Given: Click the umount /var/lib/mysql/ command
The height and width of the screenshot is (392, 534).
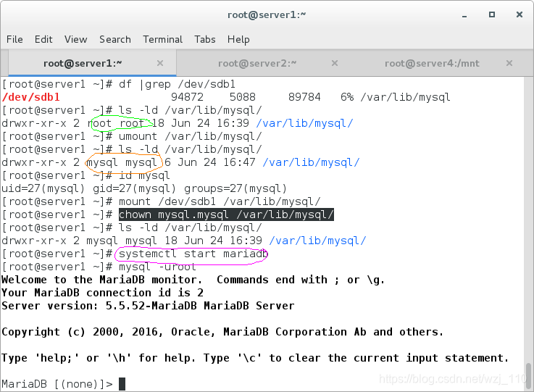Looking at the screenshot, I should tap(190, 136).
